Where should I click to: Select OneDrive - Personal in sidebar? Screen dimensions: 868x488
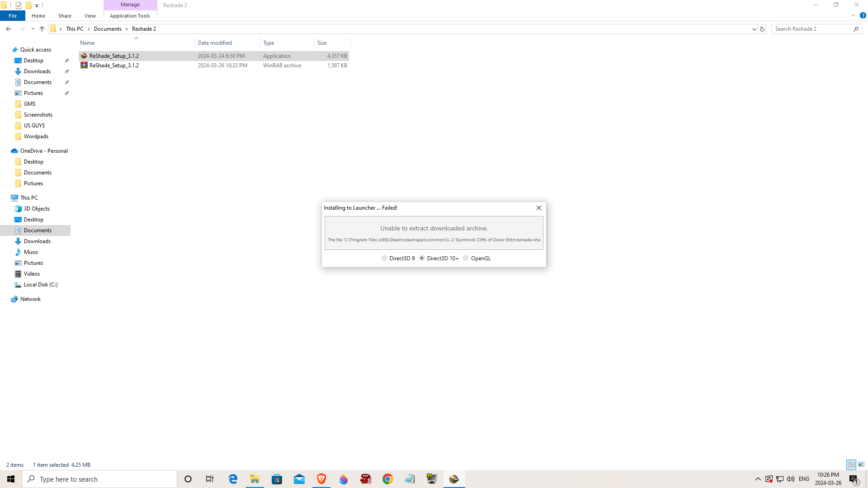[44, 151]
